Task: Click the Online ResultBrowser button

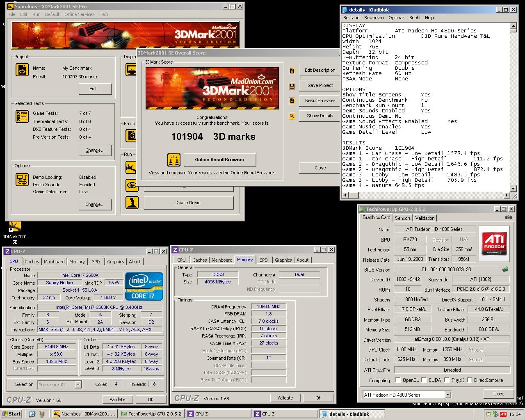Action: point(219,160)
